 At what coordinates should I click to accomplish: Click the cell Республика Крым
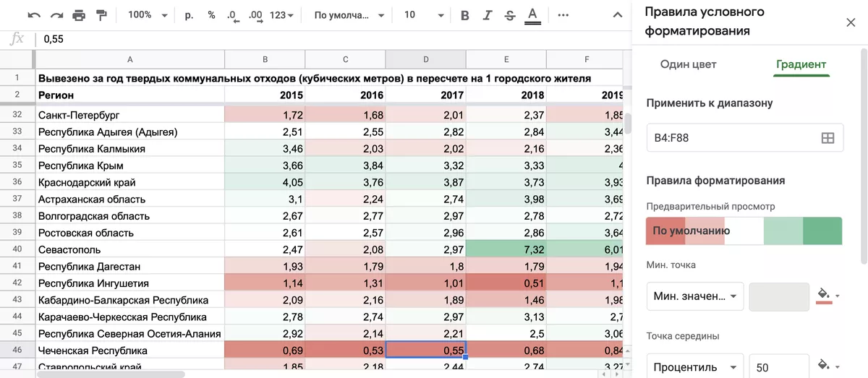point(129,166)
